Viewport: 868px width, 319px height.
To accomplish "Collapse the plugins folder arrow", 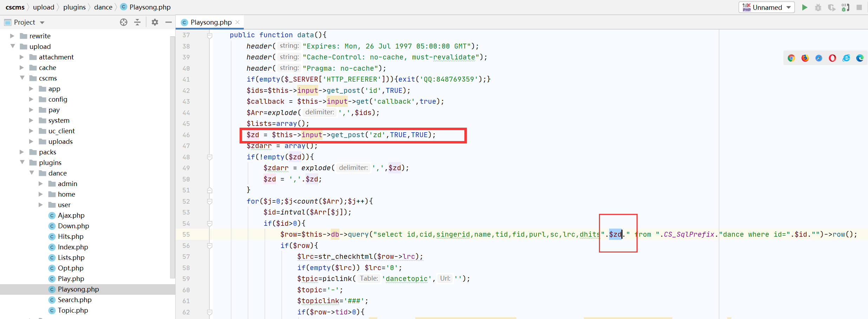I will tap(22, 162).
